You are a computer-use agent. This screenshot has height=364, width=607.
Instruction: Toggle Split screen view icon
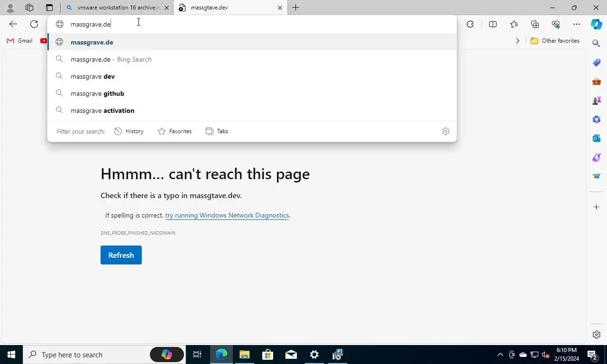point(493,24)
